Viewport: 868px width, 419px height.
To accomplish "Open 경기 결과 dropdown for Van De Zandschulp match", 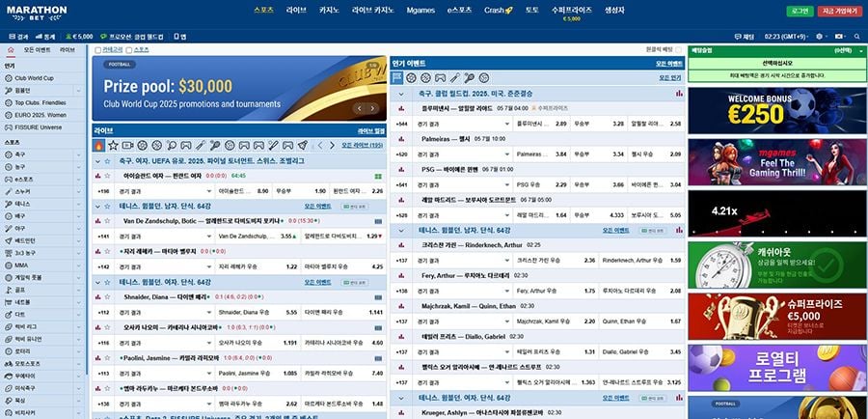I will tap(165, 237).
